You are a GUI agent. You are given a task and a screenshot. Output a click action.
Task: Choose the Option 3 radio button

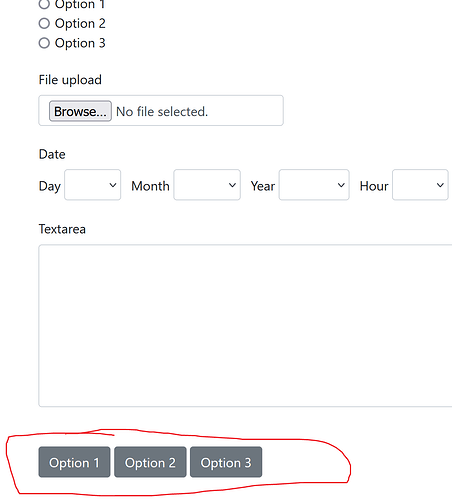(x=44, y=43)
